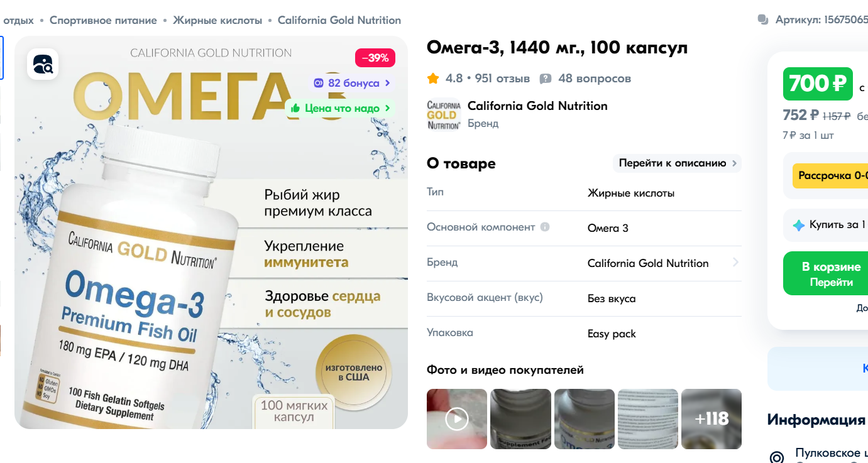Open California Gold Nutrition breadcrumb link
Image resolution: width=868 pixels, height=463 pixels.
point(339,20)
